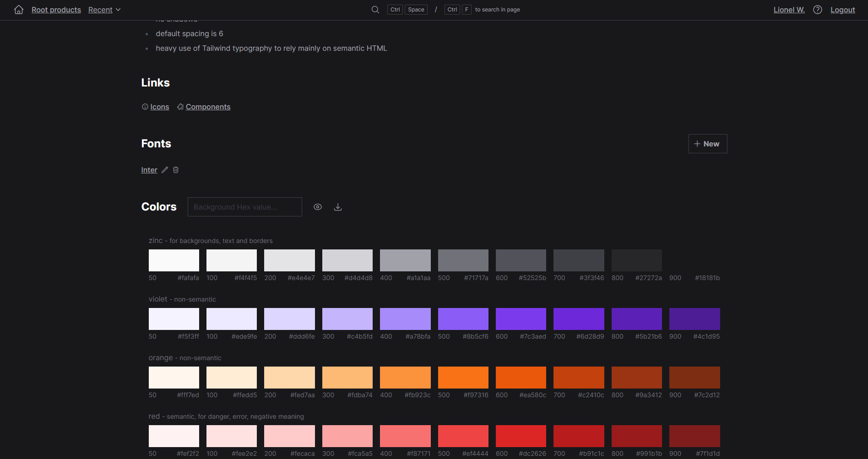The height and width of the screenshot is (459, 868).
Task: Edit the Inter font with pencil icon
Action: click(165, 170)
